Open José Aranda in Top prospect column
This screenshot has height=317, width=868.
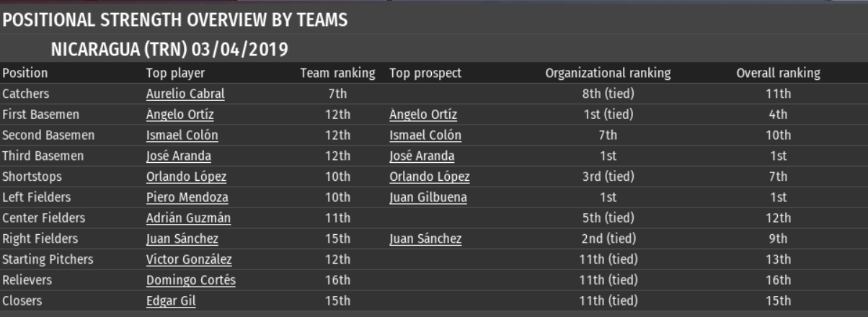click(422, 156)
